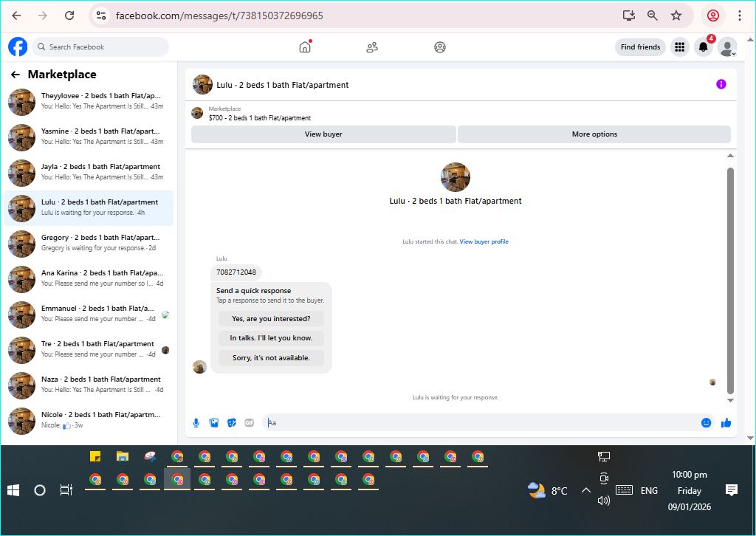Click the Lulu phone number message 7082712048
Viewport: 756px width, 536px height.
click(236, 272)
